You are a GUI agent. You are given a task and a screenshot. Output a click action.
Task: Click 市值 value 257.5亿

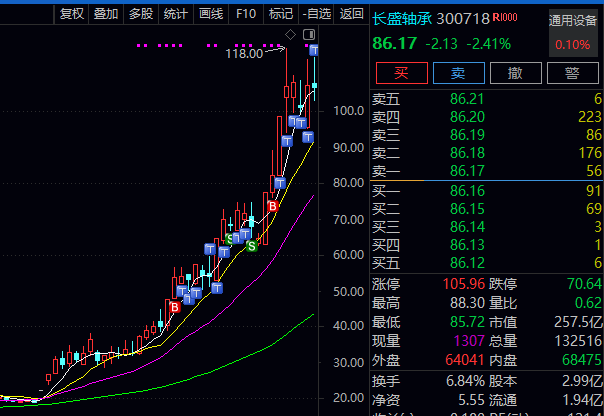point(578,322)
